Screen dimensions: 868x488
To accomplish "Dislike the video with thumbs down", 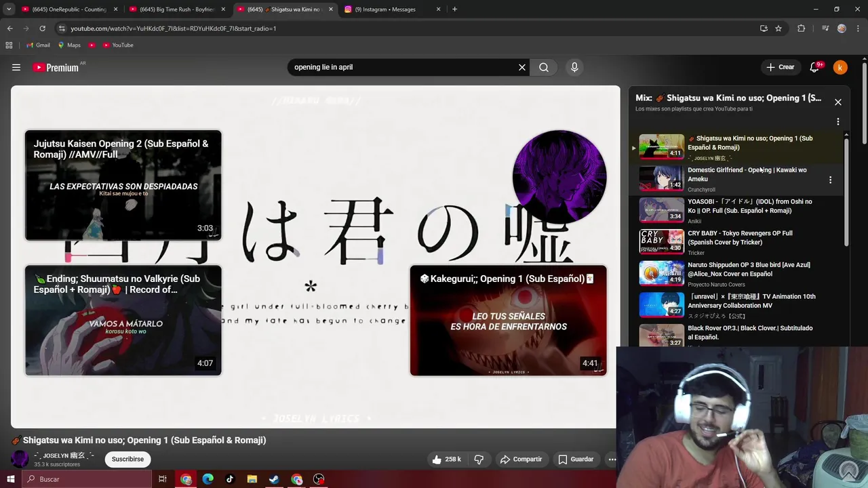I will (479, 460).
